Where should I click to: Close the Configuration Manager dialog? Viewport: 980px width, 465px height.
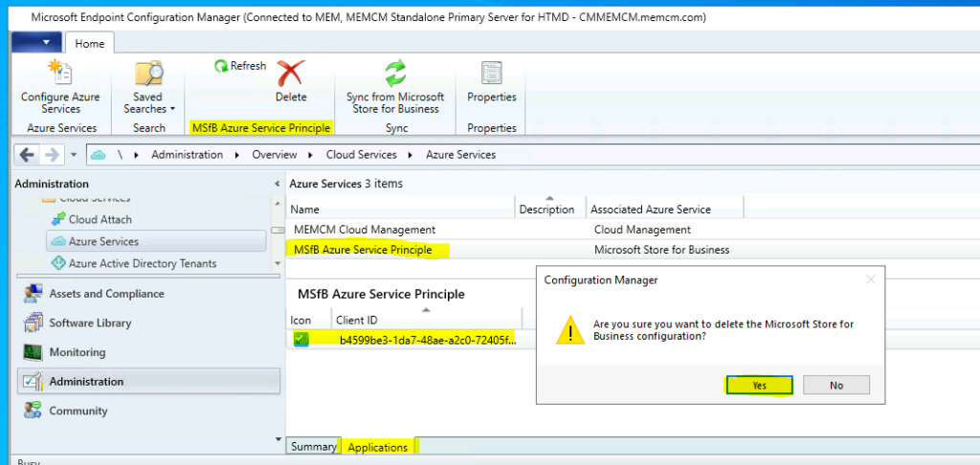click(x=871, y=279)
